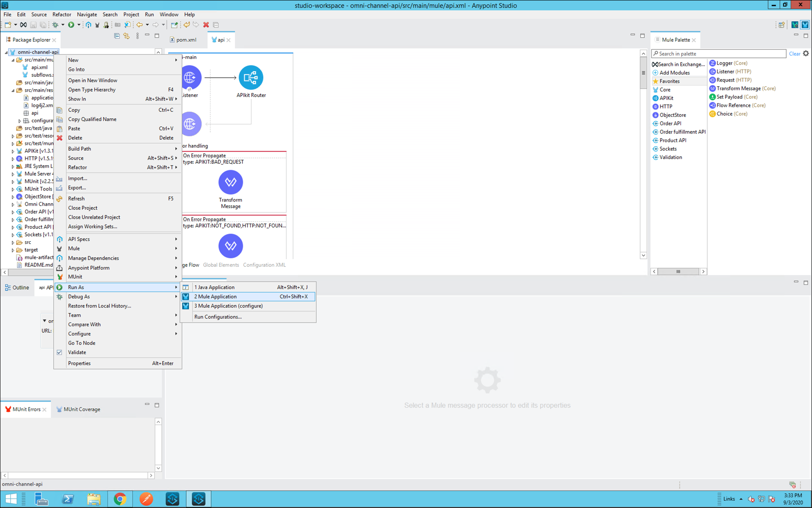
Task: Switch to the MUnit Coverage tab
Action: [78, 409]
